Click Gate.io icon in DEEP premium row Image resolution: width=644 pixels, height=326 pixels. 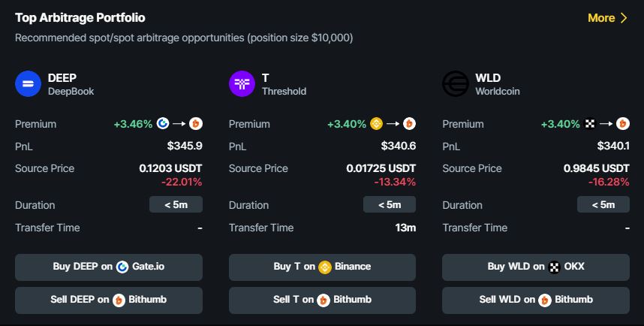163,123
